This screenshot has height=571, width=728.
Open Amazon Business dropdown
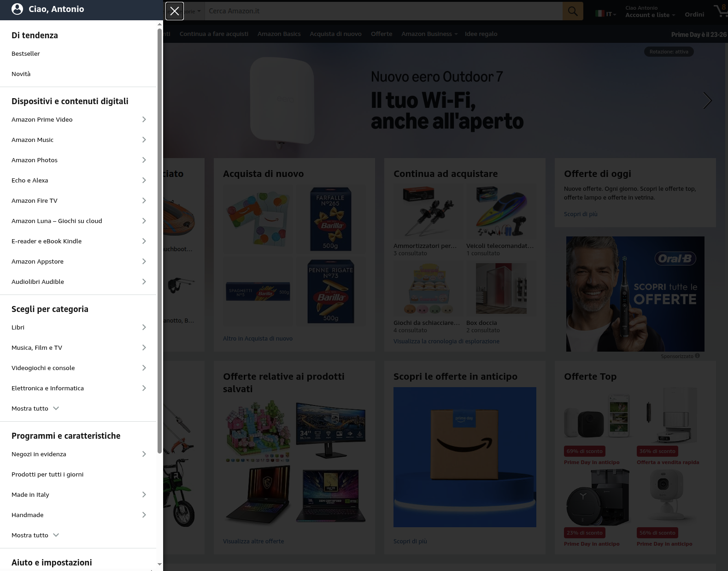tap(429, 34)
